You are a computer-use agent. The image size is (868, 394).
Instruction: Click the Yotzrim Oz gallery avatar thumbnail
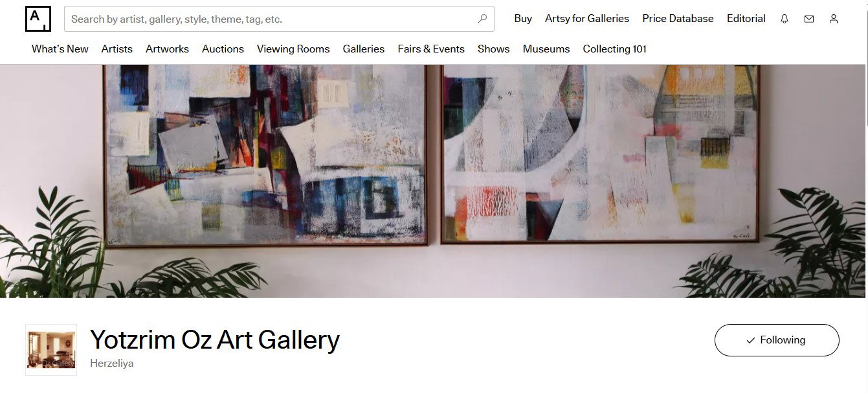tap(51, 350)
